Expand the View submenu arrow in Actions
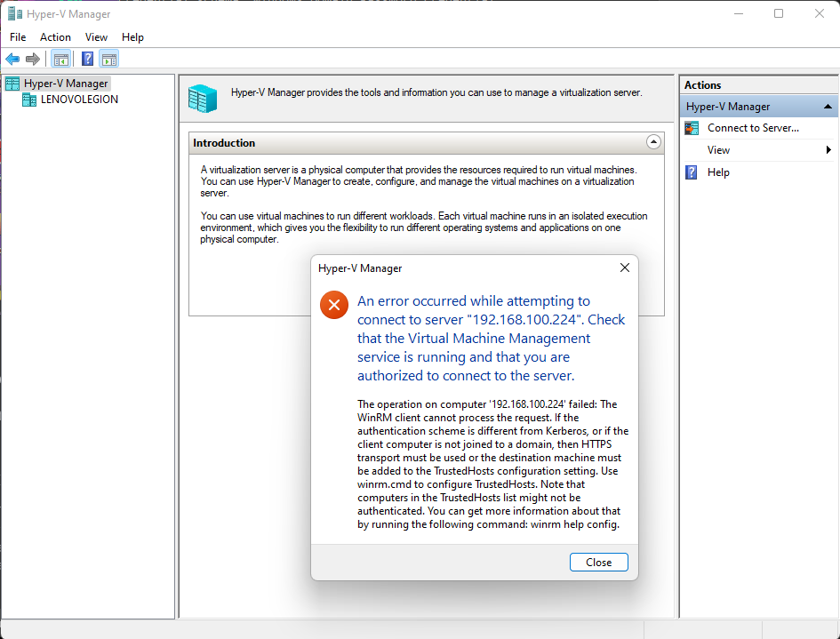Screen dimensions: 840x639 click(x=828, y=150)
